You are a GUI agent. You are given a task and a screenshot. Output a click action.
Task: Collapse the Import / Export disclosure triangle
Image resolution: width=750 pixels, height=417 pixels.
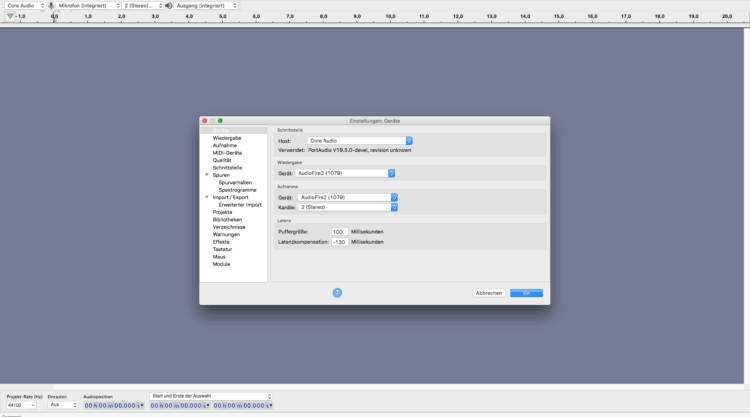click(x=207, y=197)
